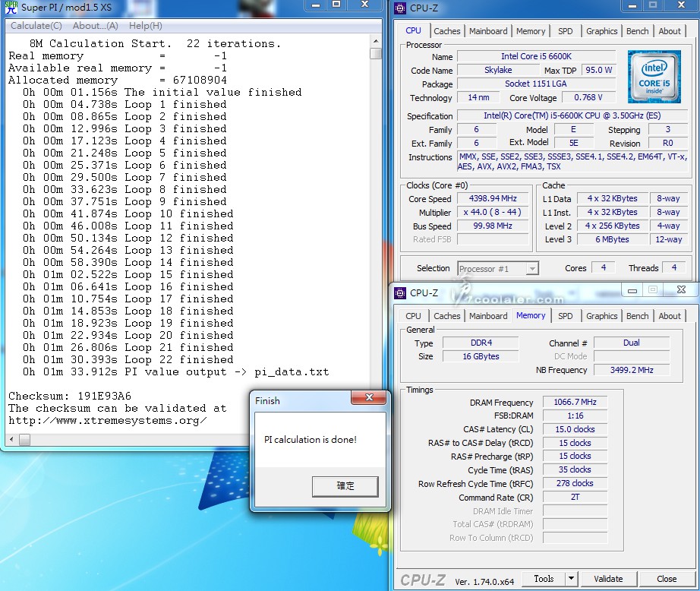The image size is (700, 591).
Task: Click the Super PI horizontal scrollbar thumb
Action: [x=24, y=440]
